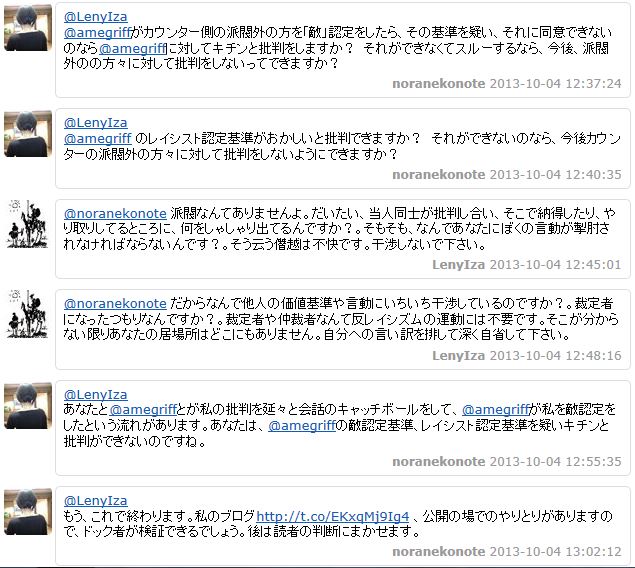Image resolution: width=635 pixels, height=568 pixels.
Task: Open noranekonote's avatar on the 12:55:35 tweet
Action: (28, 406)
